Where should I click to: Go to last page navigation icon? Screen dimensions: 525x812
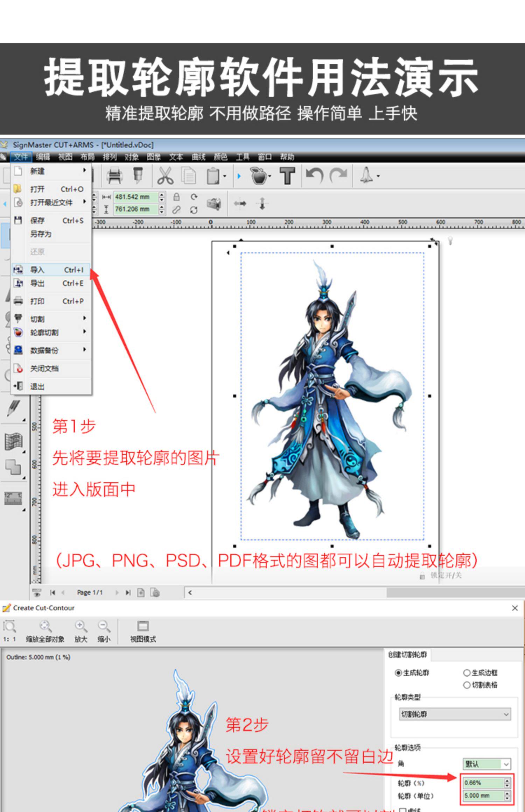tap(128, 592)
